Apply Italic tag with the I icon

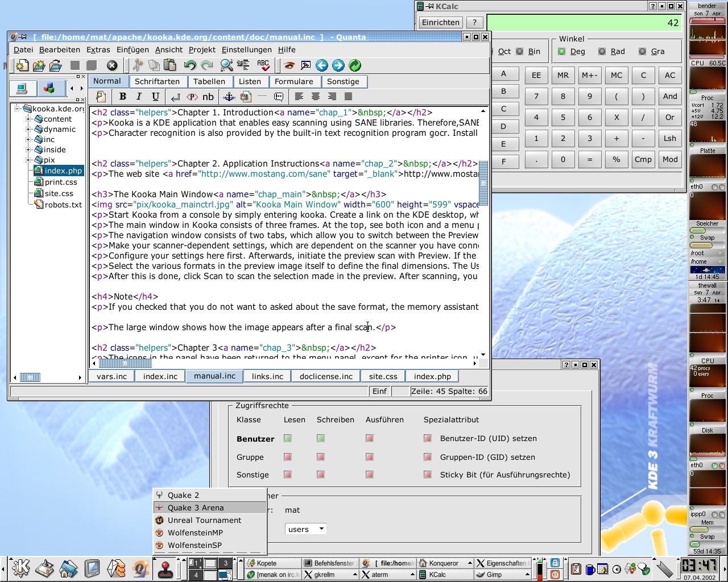(139, 97)
